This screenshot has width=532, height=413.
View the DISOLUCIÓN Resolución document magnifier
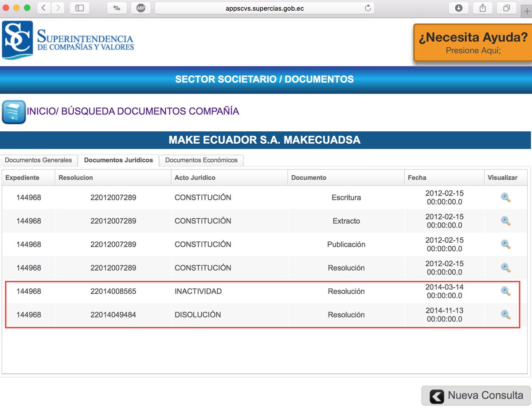point(505,315)
